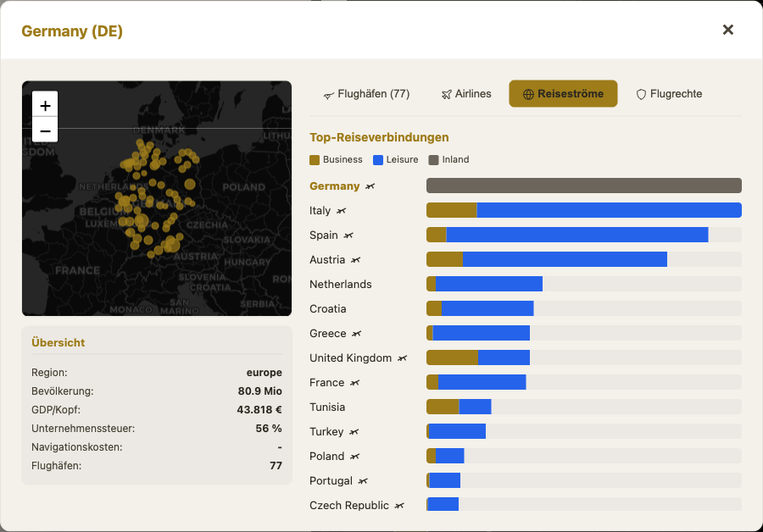Open the Flughäfen (77) tab
This screenshot has width=763, height=532.
click(366, 94)
